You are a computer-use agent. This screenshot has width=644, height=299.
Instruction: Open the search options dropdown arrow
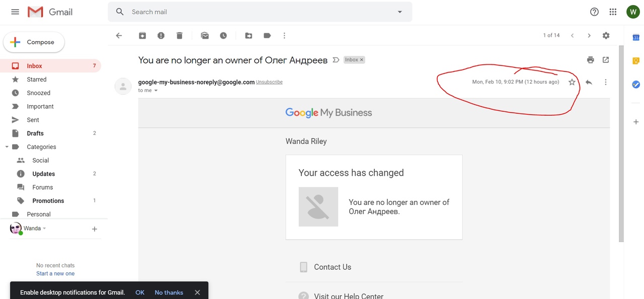[x=400, y=12]
